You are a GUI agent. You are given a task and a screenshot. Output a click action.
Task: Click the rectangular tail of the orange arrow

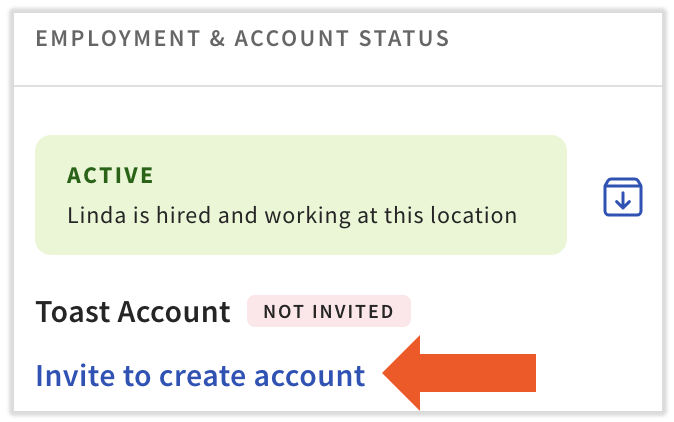coord(490,375)
